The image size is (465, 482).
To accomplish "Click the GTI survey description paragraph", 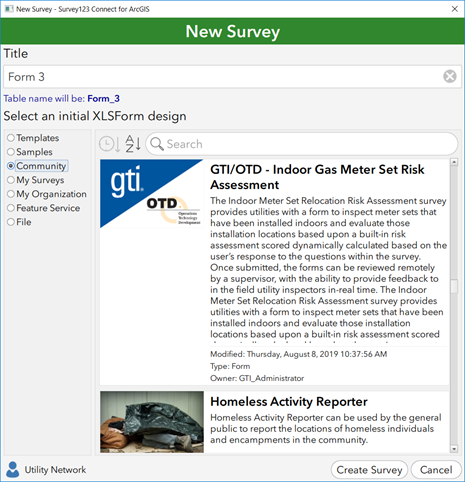I will 328,270.
